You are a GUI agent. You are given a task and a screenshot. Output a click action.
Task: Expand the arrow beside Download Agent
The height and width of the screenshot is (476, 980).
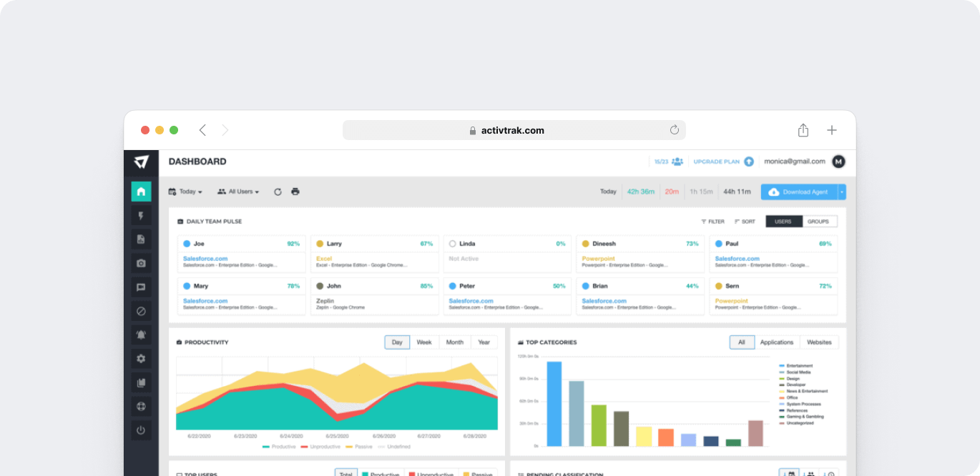tap(842, 192)
